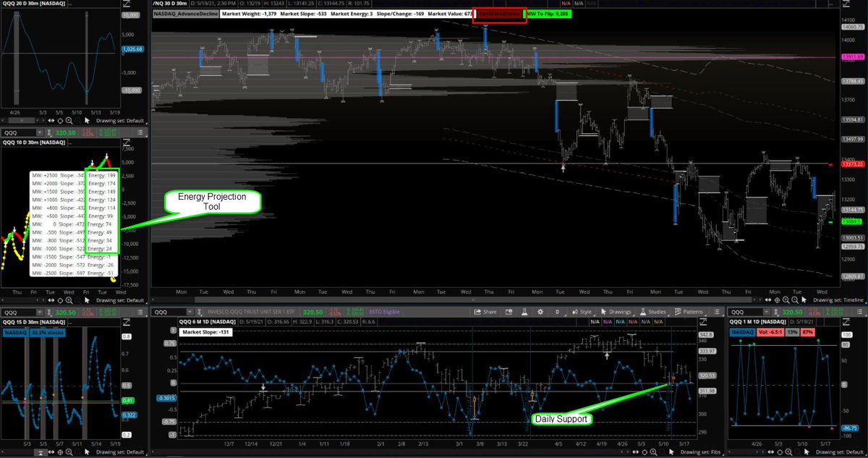Click the Market Slope: -131 label
The width and height of the screenshot is (868, 458).
pos(206,332)
